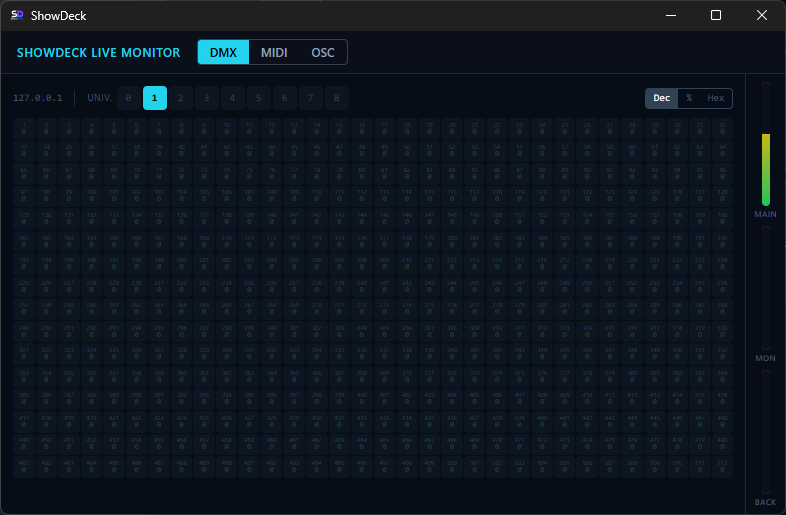Select universe 0
The width and height of the screenshot is (786, 515).
click(x=129, y=98)
